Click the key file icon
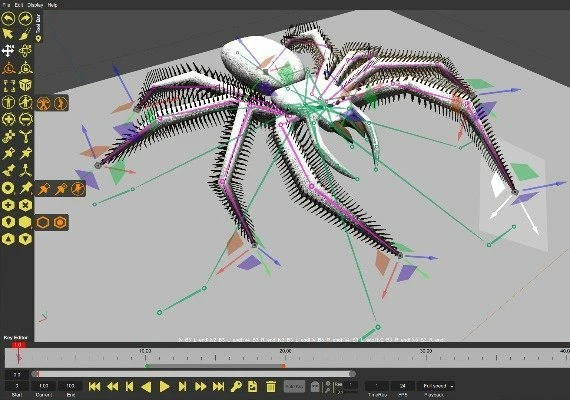 coord(253,386)
